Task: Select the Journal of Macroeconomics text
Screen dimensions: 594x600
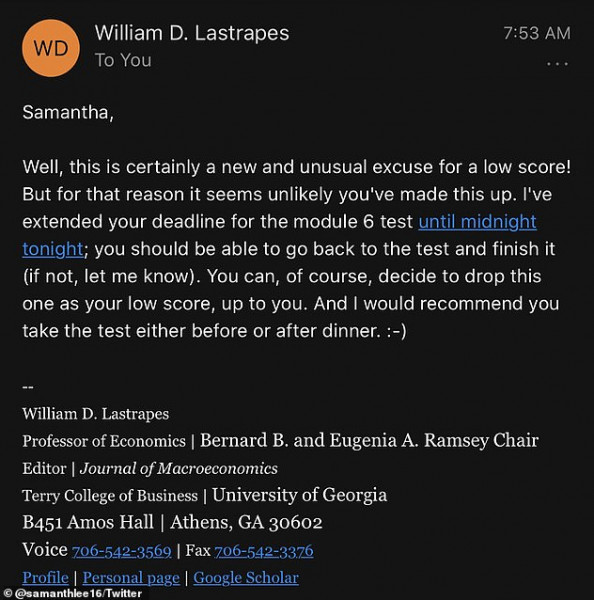Action: click(x=178, y=468)
